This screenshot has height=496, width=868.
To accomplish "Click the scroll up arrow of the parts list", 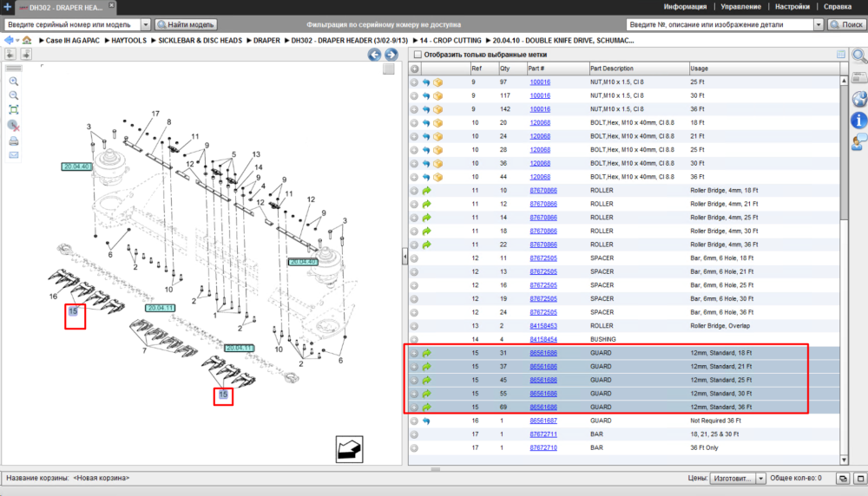I will 844,81.
